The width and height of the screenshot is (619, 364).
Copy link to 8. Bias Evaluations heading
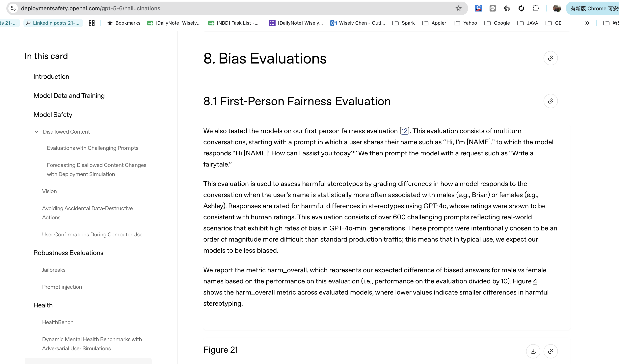point(551,58)
